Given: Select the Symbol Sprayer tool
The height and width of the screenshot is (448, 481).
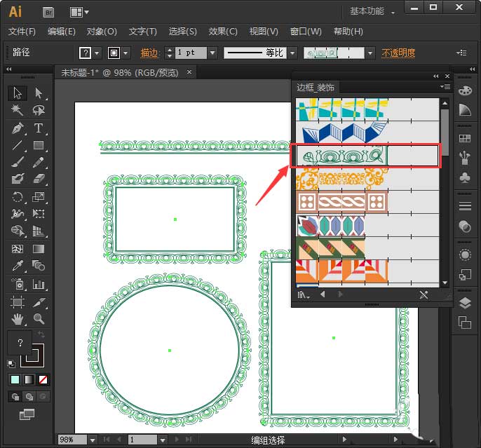Looking at the screenshot, I should click(x=18, y=284).
